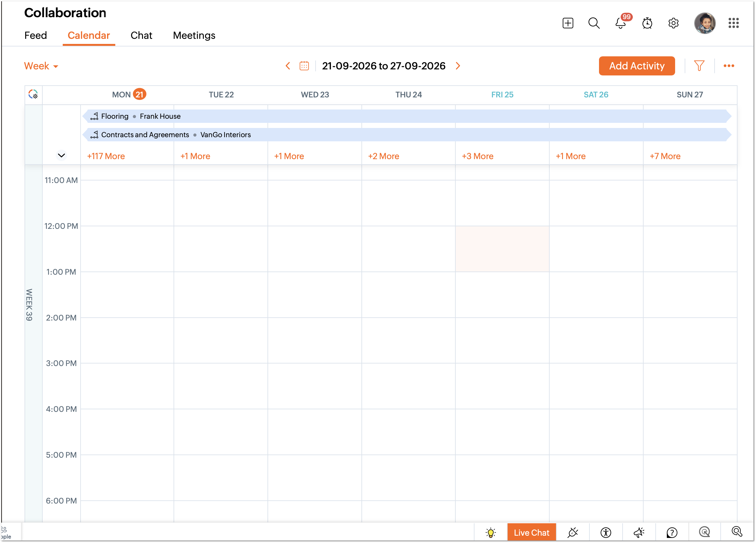Open the help question mark icon
Screen dimensions: 756x543
672,532
